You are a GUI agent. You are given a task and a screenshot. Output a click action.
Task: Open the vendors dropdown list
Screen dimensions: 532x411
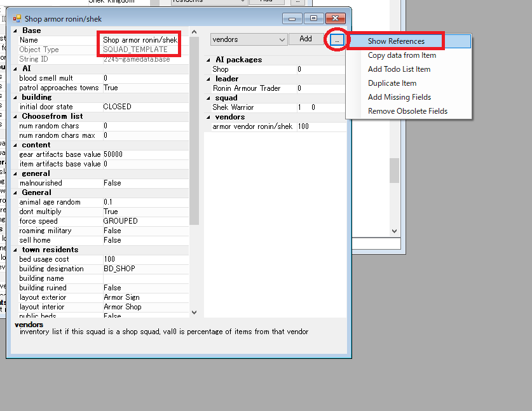249,39
